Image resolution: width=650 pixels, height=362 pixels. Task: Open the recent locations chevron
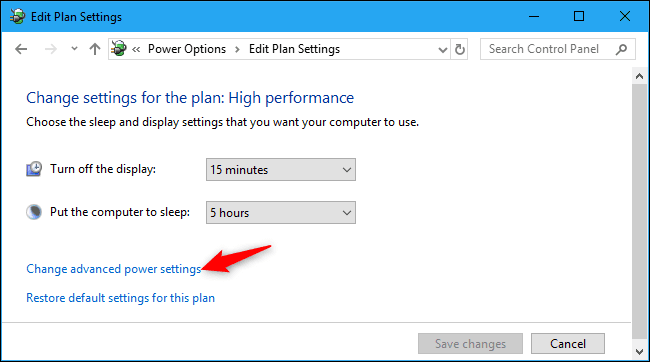point(74,49)
